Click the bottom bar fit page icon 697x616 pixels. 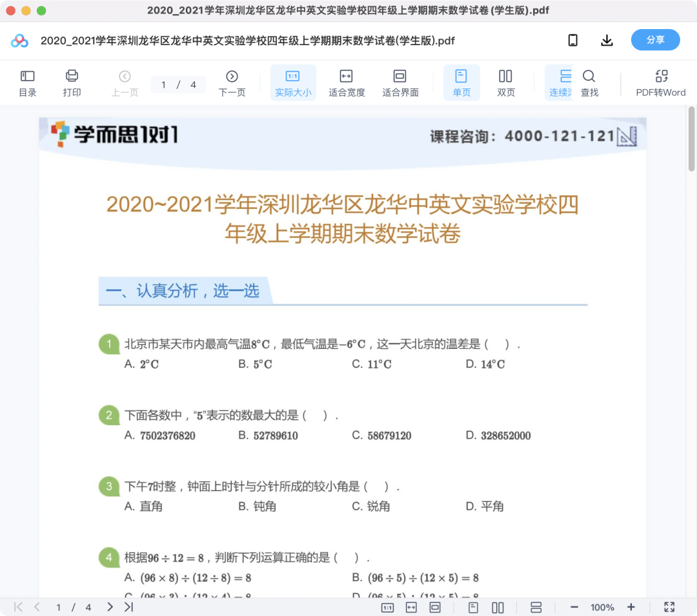[x=435, y=608]
